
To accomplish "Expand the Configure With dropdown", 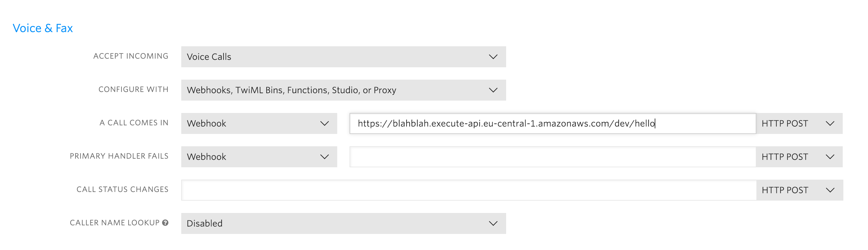I will pos(343,90).
